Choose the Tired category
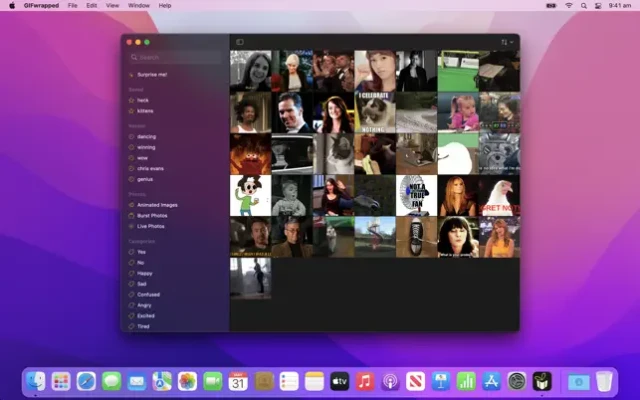 143,326
